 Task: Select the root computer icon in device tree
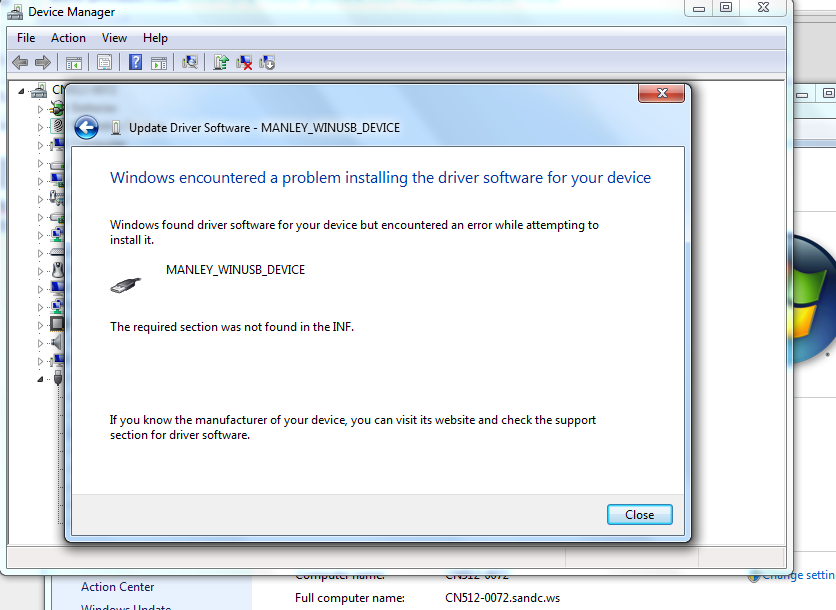pyautogui.click(x=39, y=91)
